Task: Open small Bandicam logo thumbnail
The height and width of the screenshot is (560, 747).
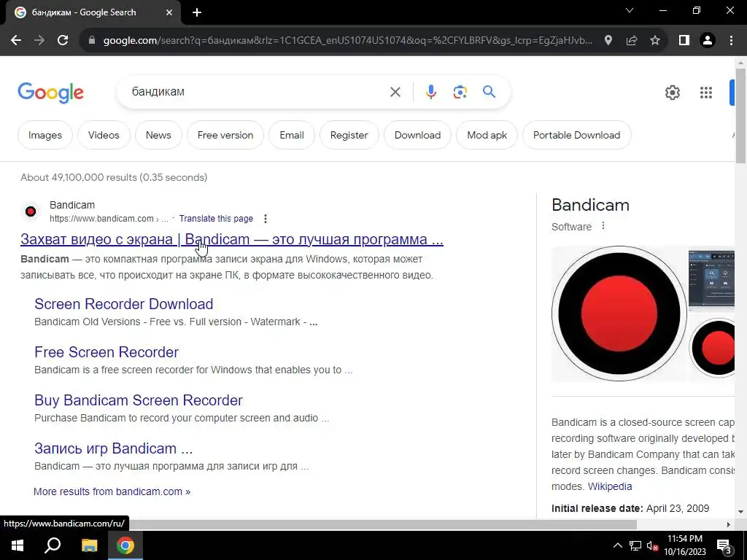Action: pyautogui.click(x=713, y=348)
